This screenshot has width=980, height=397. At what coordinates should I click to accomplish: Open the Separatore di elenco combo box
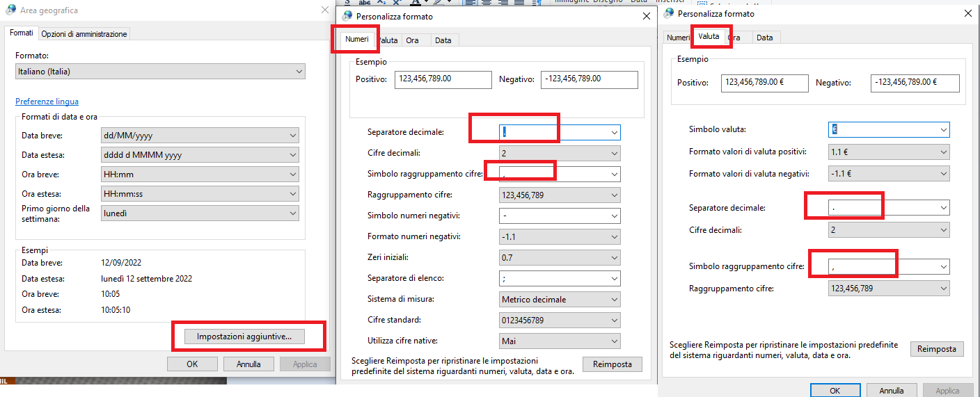click(x=560, y=278)
